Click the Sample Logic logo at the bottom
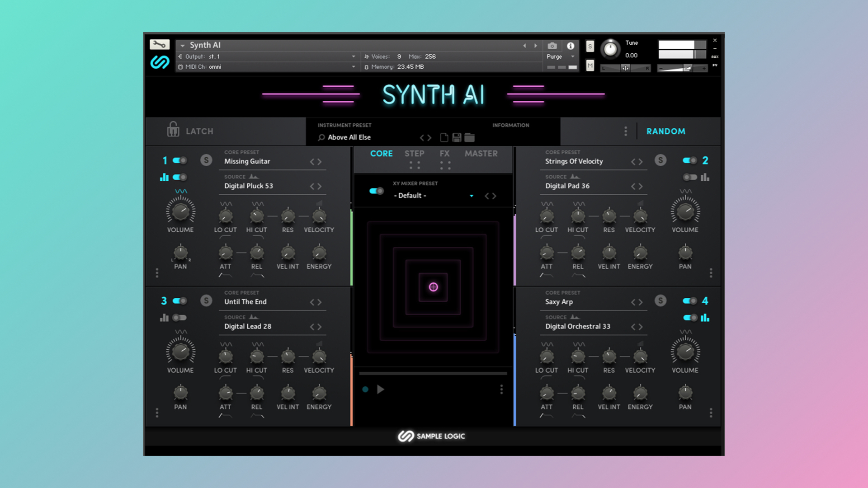Image resolution: width=868 pixels, height=488 pixels. [x=431, y=436]
